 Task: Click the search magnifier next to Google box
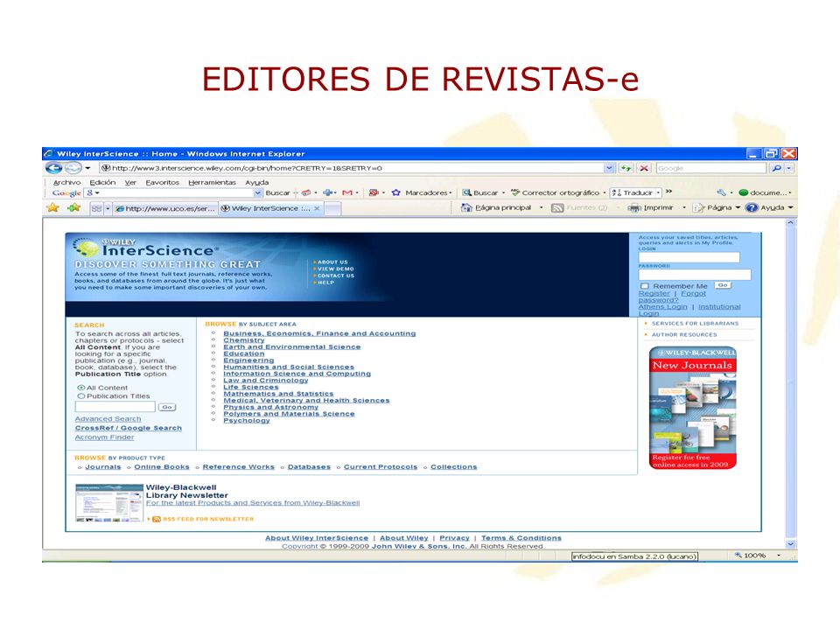coord(776,168)
